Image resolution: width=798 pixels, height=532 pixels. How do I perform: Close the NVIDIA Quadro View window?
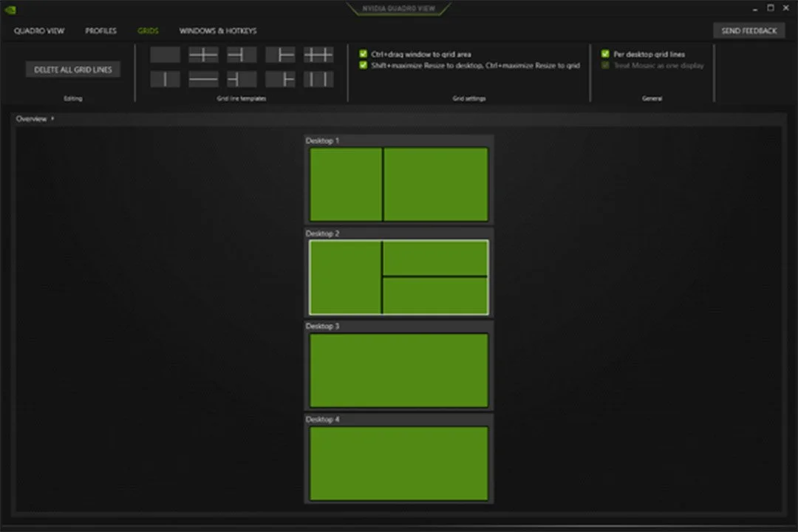click(785, 8)
